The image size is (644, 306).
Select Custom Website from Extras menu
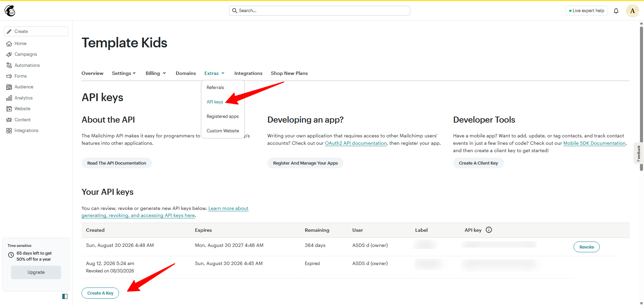(223, 131)
